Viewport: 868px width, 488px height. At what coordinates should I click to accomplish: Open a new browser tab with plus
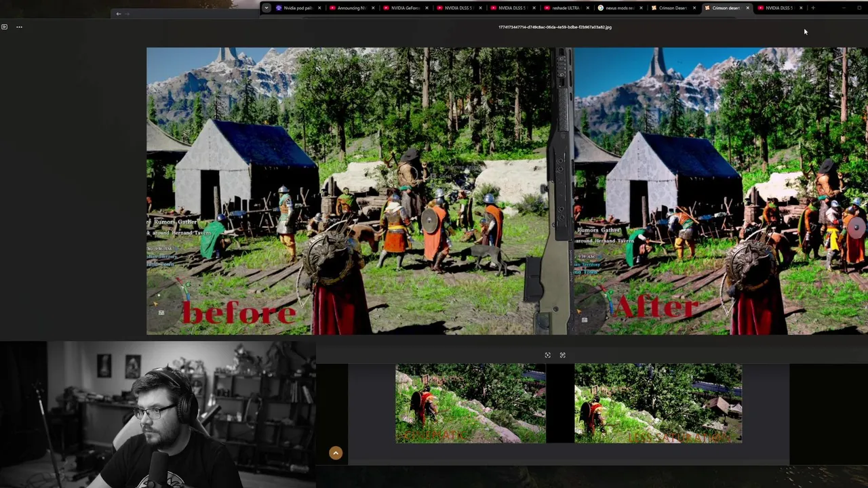pos(812,8)
